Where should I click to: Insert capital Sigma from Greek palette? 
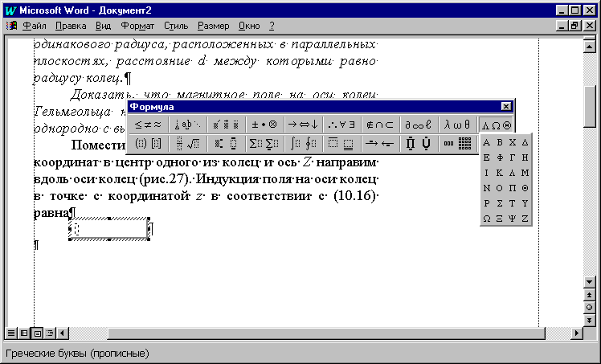coord(500,203)
